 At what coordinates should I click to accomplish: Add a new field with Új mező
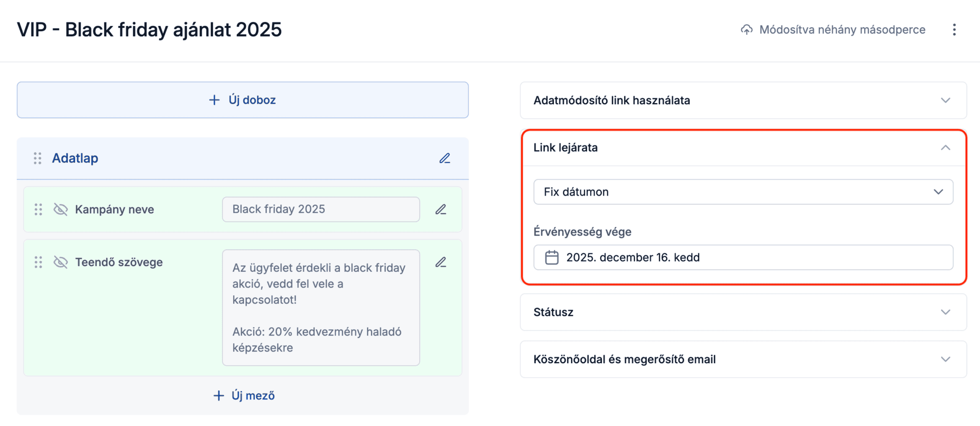tap(244, 396)
